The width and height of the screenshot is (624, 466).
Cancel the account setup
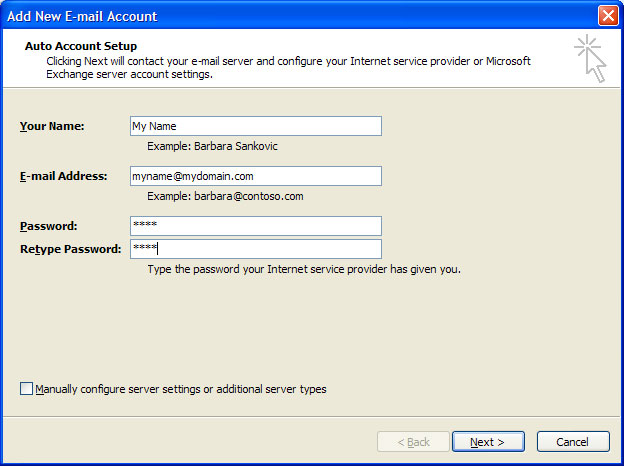tap(573, 442)
